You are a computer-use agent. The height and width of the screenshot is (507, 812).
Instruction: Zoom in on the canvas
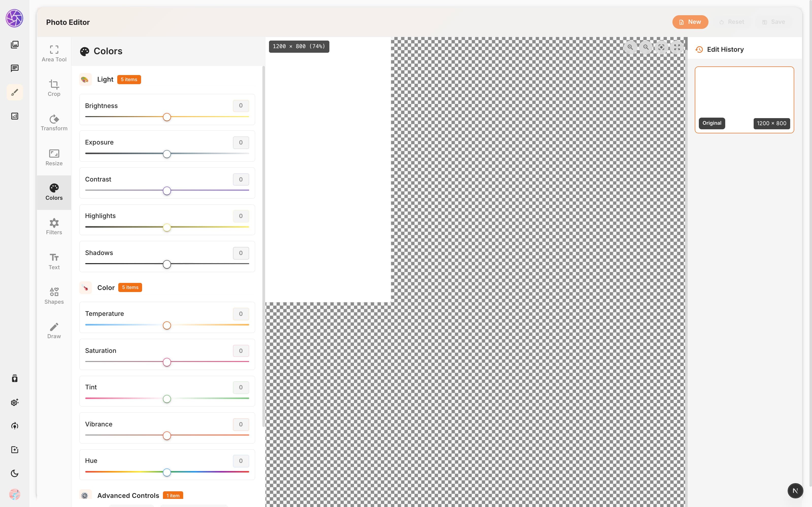point(630,47)
